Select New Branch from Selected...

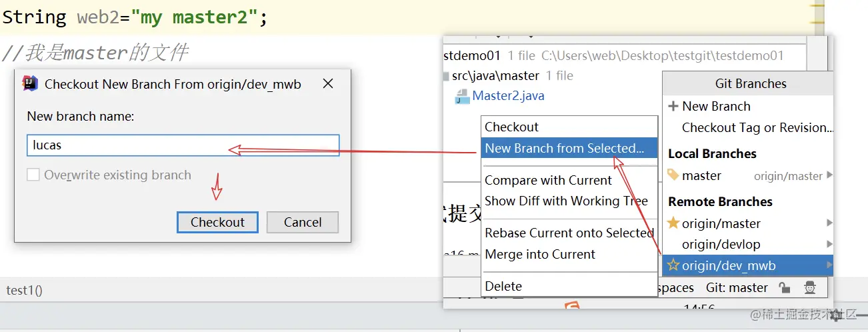click(x=569, y=148)
